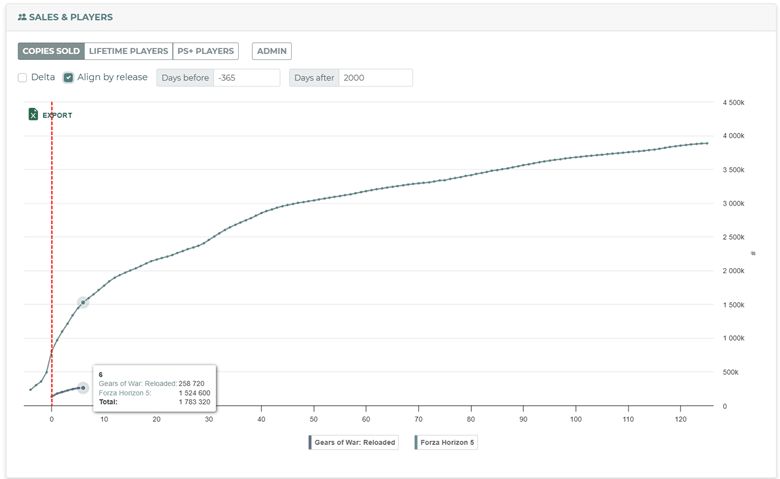
Task: Click the EXPORT link text
Action: point(57,115)
